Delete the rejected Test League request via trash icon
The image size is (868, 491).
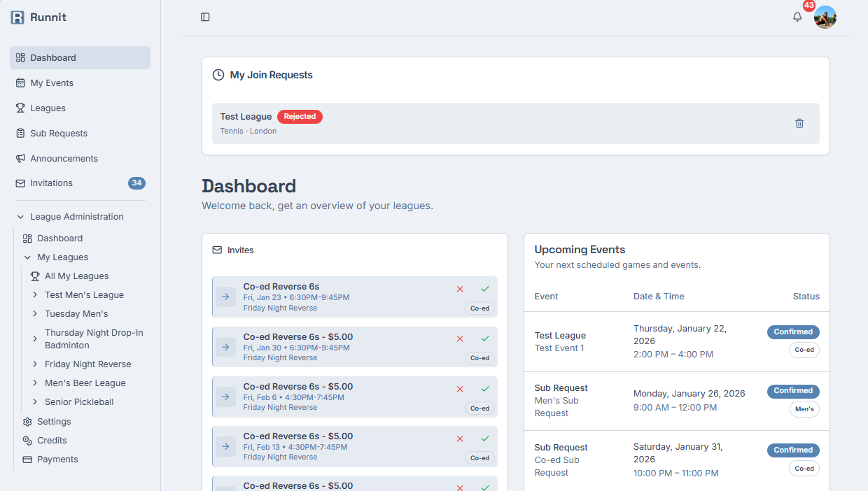tap(799, 123)
